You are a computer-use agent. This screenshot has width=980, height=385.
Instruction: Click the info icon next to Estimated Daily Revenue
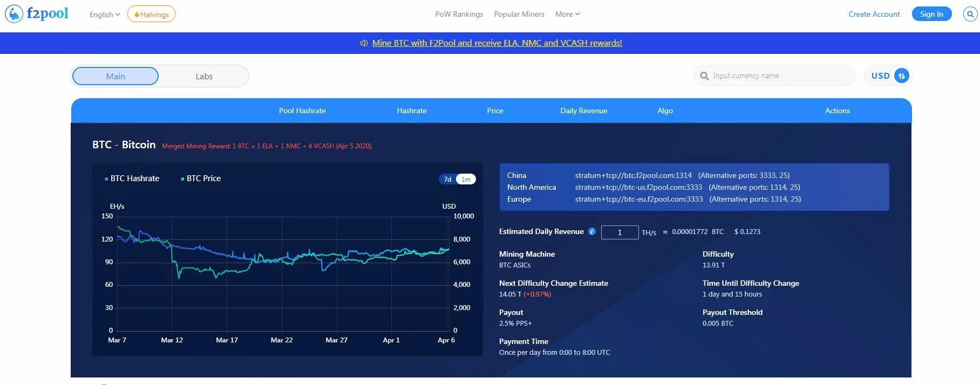click(x=592, y=231)
